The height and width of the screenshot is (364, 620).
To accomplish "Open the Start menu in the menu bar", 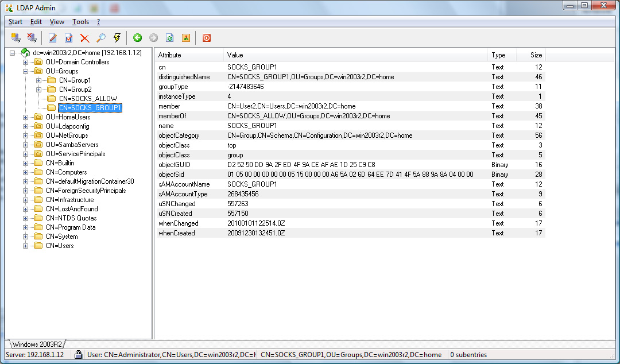I will 15,22.
